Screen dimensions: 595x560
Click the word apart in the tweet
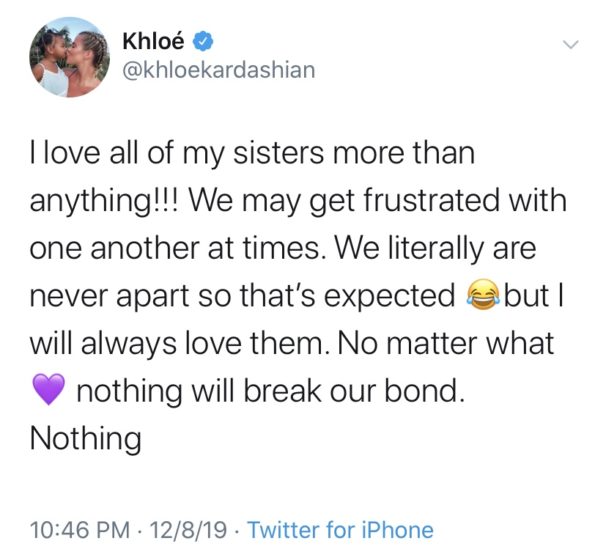click(153, 297)
